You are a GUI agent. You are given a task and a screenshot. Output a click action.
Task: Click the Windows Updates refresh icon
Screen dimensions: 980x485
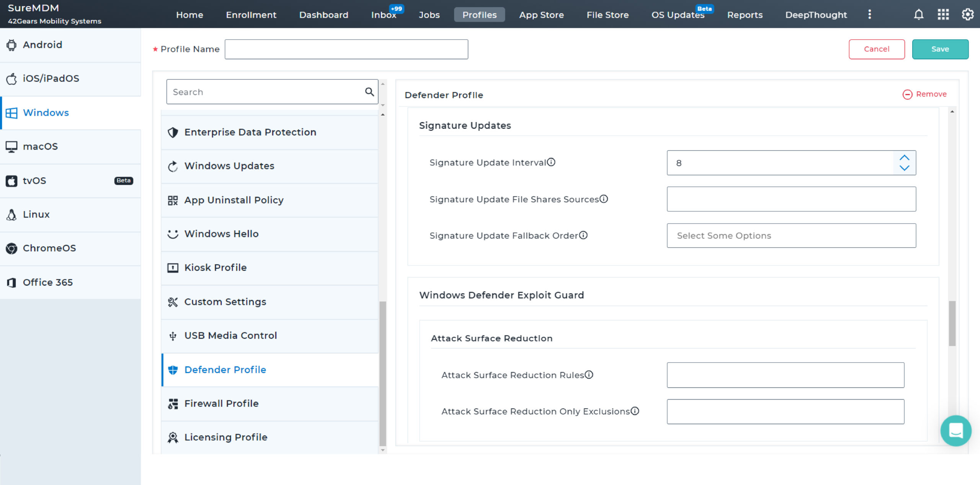point(173,166)
